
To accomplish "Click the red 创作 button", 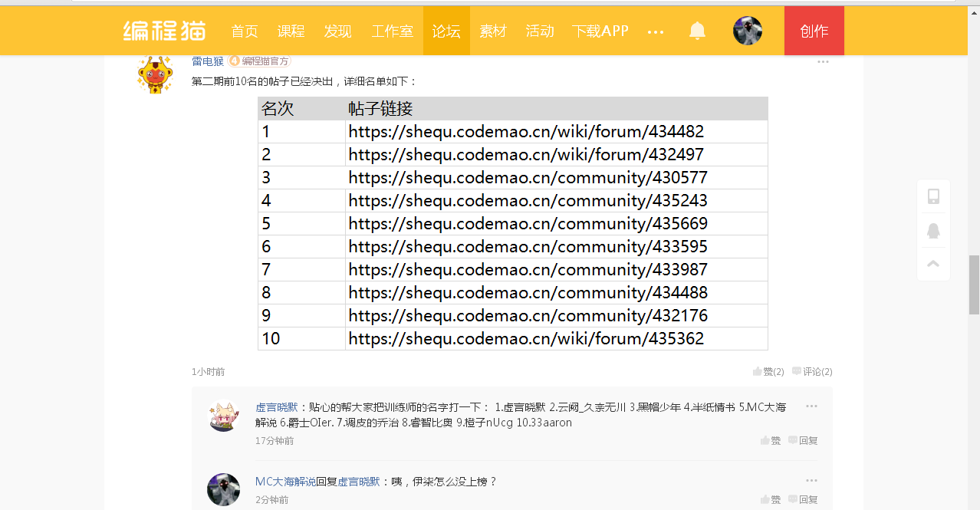I will pyautogui.click(x=814, y=31).
